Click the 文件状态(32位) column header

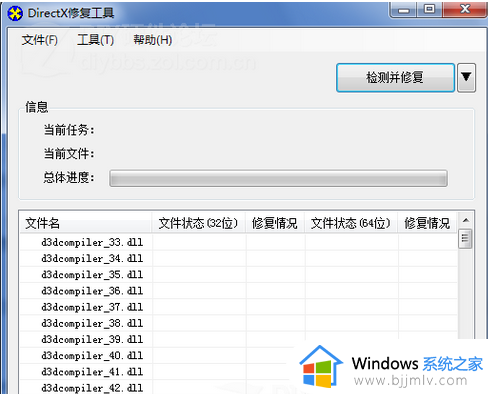coord(199,223)
